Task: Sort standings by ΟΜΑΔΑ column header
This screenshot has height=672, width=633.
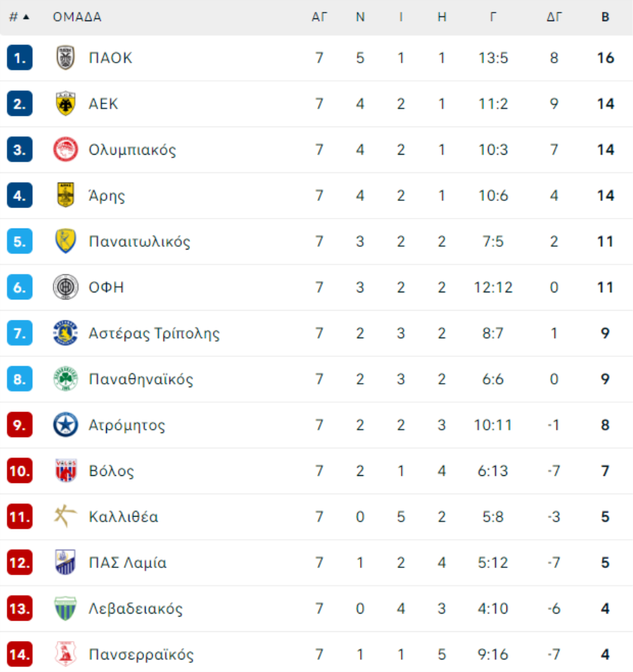Action: (77, 17)
